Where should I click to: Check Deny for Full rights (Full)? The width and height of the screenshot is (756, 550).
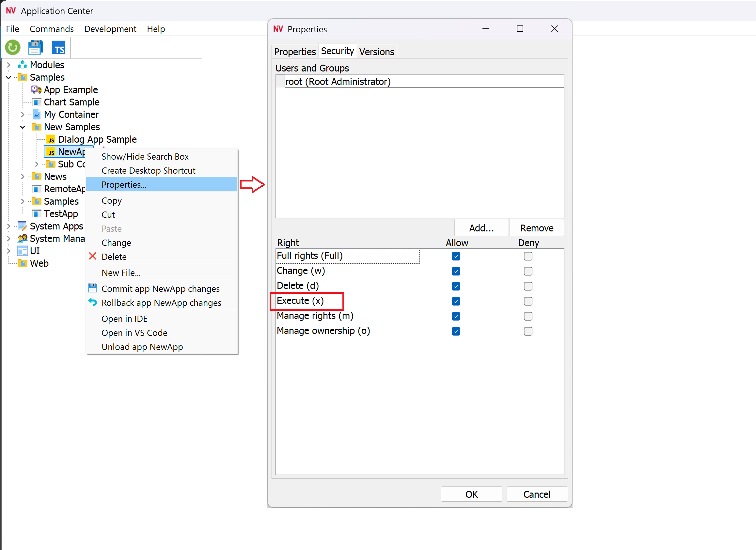point(528,256)
